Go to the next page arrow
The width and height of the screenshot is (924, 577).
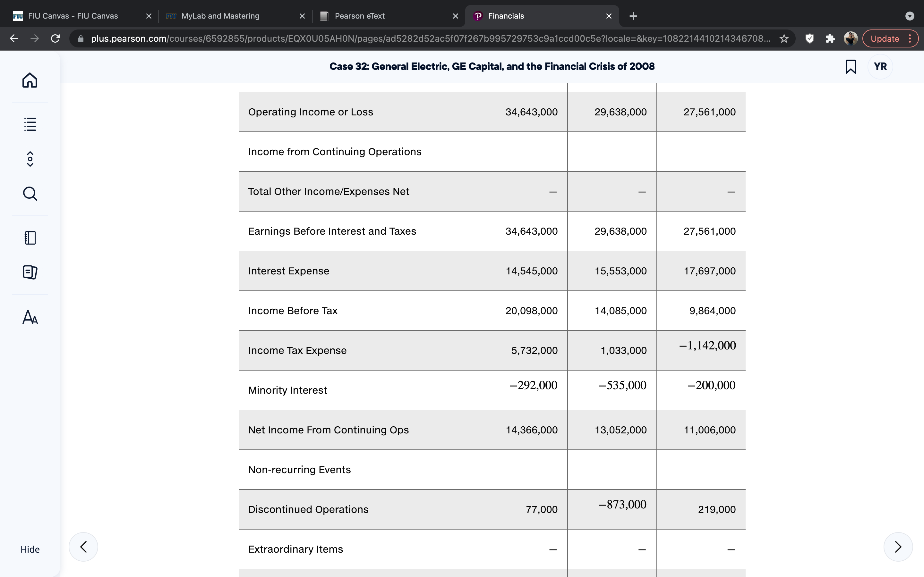pyautogui.click(x=898, y=547)
